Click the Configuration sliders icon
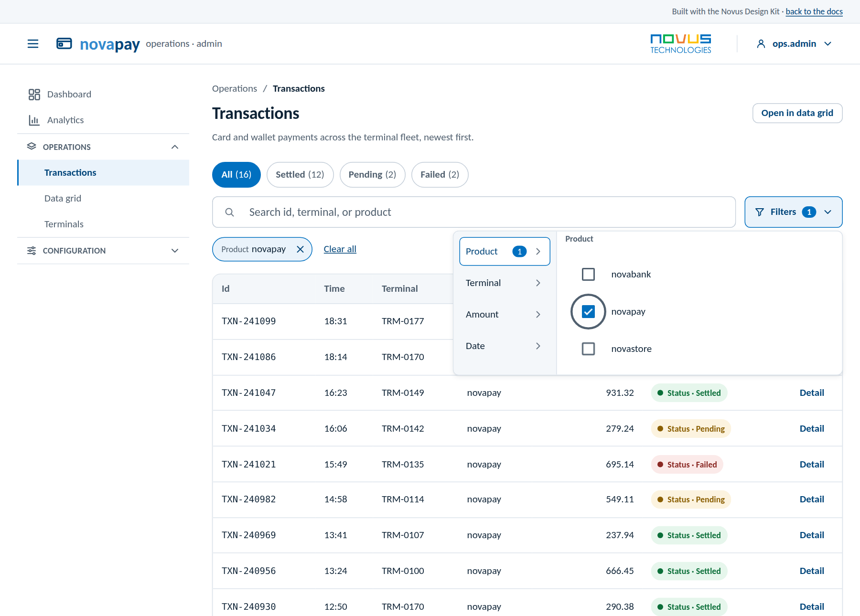This screenshot has width=860, height=616. click(32, 251)
